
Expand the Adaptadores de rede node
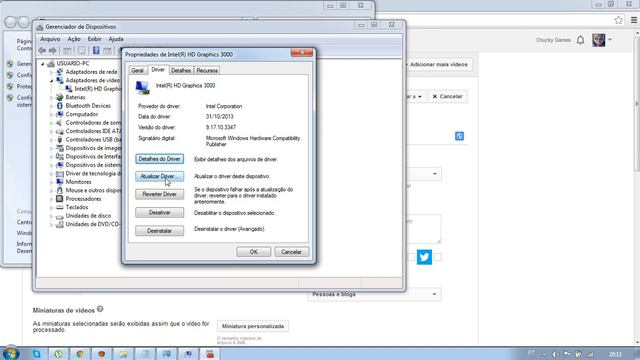pos(51,72)
